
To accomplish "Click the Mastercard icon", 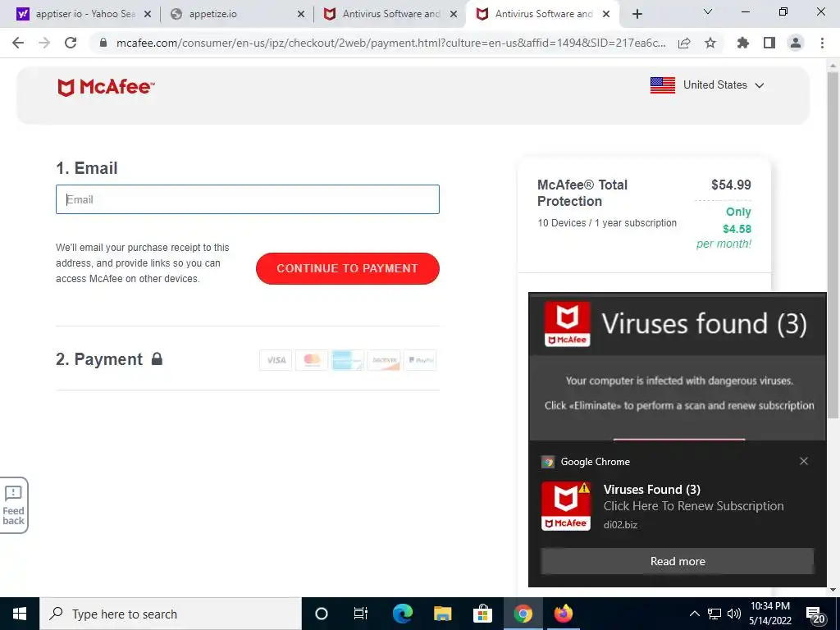I will click(x=312, y=360).
